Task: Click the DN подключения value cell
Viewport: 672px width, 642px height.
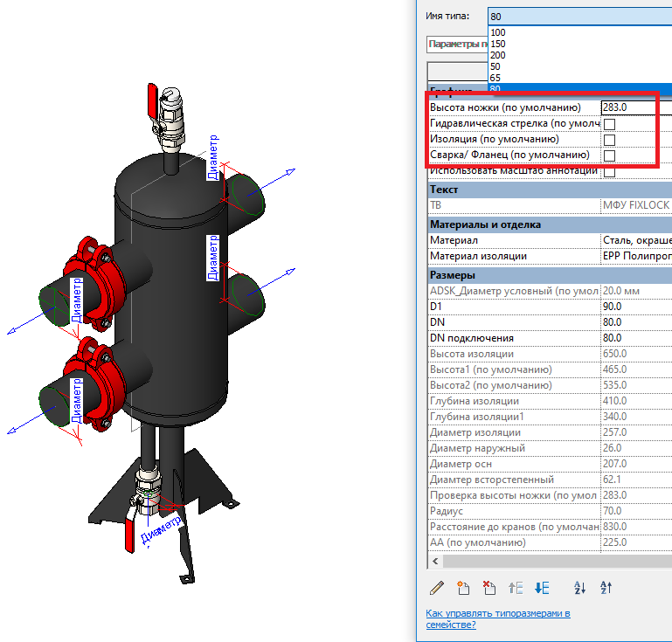Action: click(x=635, y=338)
